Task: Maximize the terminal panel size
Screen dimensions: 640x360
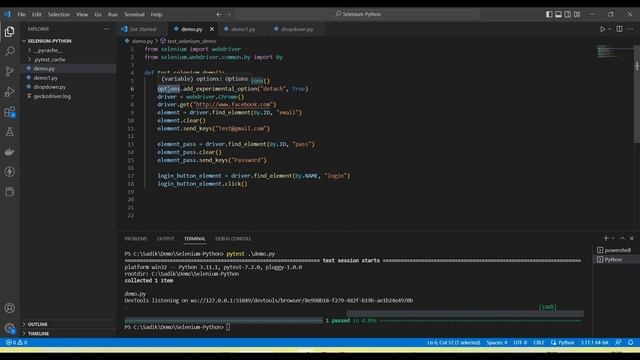Action: pyautogui.click(x=622, y=238)
